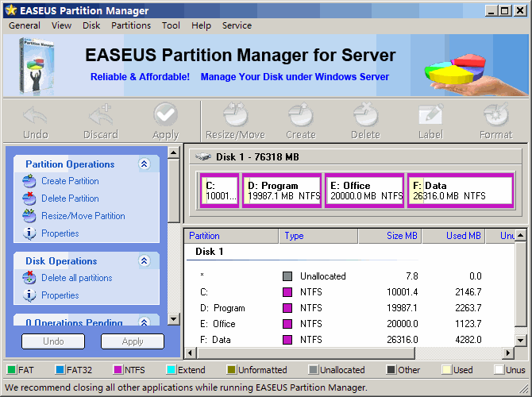Select the F: Data partition block
Screen dimensions: 532x397
pyautogui.click(x=461, y=191)
